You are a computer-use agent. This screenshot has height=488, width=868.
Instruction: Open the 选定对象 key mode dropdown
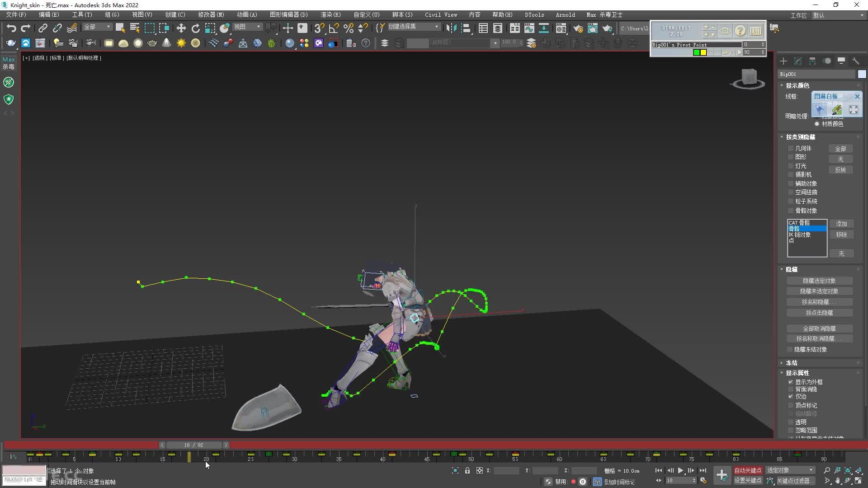[x=790, y=470]
